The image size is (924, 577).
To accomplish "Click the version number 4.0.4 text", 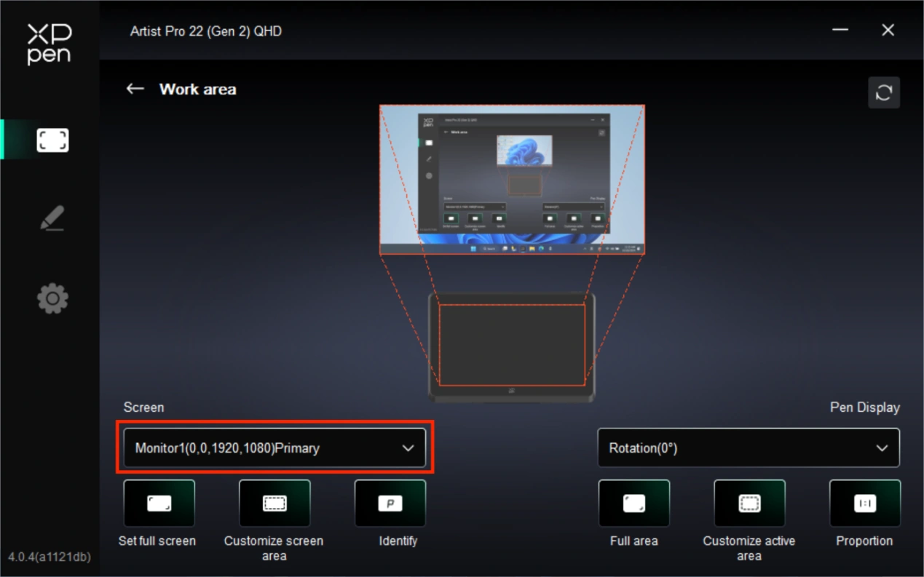I will (50, 557).
